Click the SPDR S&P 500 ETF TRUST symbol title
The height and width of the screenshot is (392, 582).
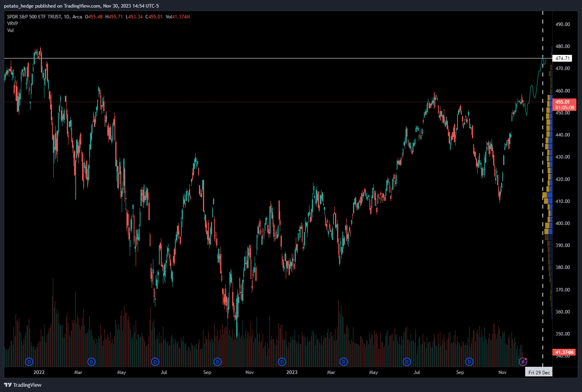point(34,17)
